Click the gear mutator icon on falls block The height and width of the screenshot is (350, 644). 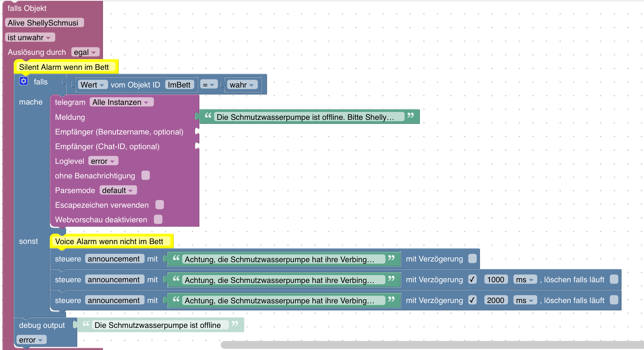(x=24, y=81)
